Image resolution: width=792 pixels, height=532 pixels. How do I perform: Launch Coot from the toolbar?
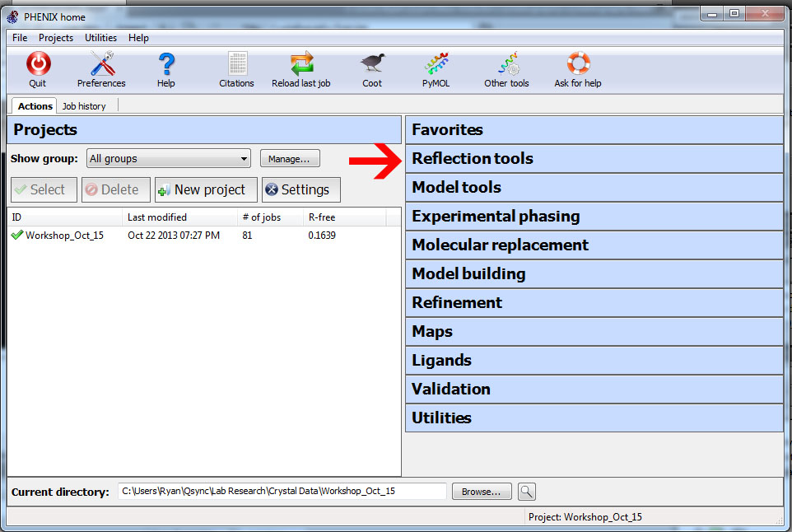372,64
